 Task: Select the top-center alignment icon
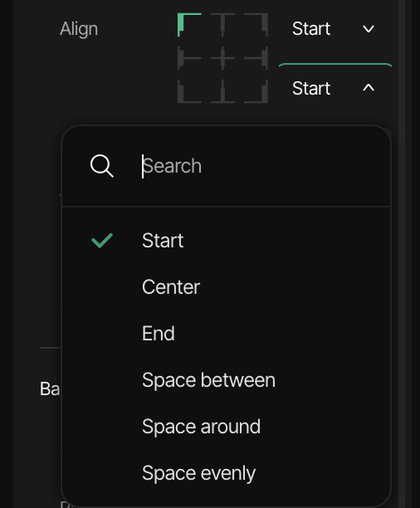pyautogui.click(x=222, y=25)
